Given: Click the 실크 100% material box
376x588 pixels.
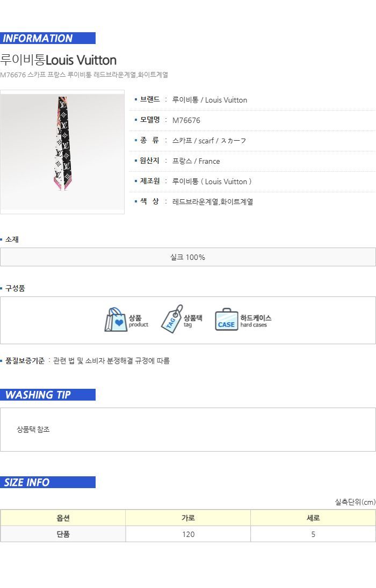Looking at the screenshot, I should click(x=188, y=257).
